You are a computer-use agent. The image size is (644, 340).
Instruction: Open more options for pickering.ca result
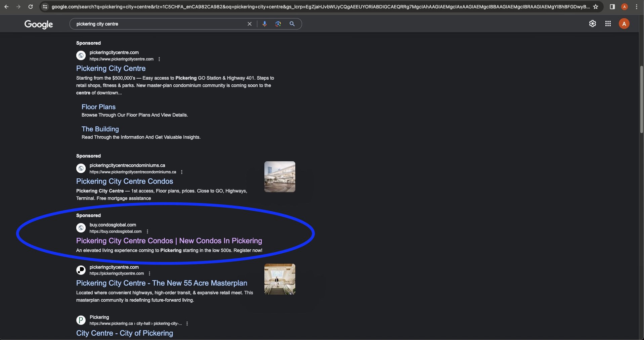187,324
